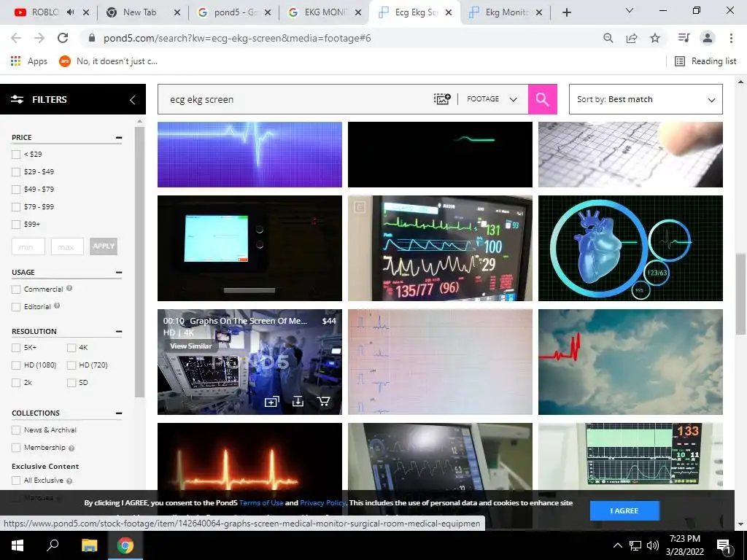
Task: Click View Similar on hovered video
Action: (191, 346)
